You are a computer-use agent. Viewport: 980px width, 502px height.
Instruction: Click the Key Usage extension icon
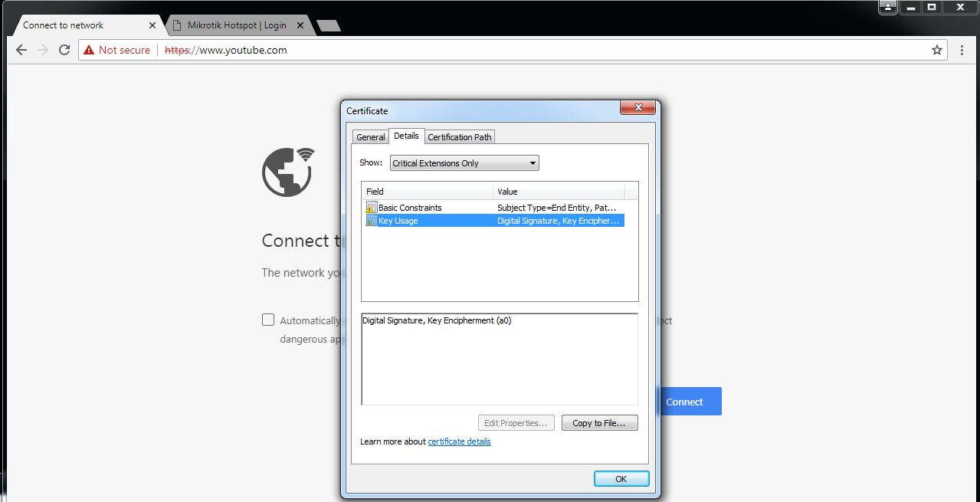click(372, 221)
